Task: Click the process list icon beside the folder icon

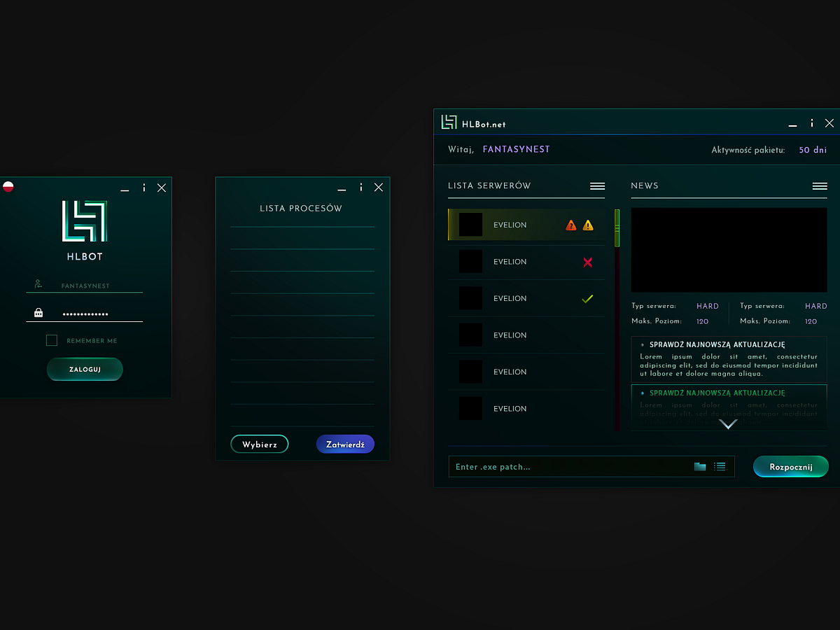Action: coord(720,466)
